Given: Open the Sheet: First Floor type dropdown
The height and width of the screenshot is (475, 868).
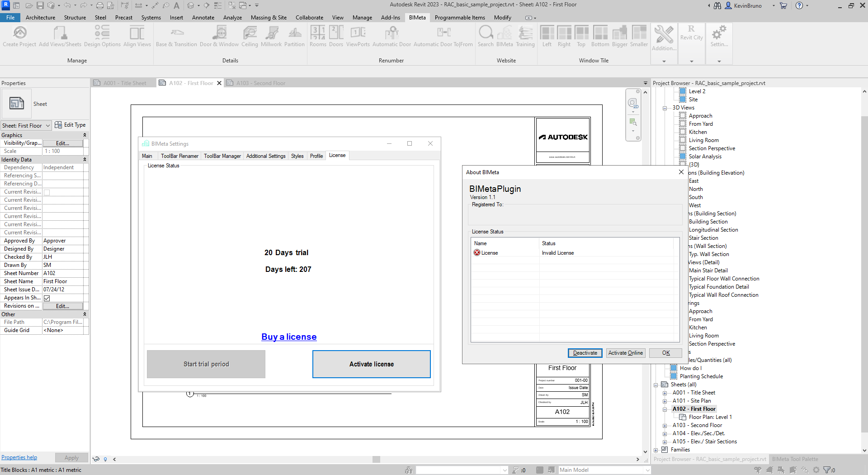Looking at the screenshot, I should [26, 126].
